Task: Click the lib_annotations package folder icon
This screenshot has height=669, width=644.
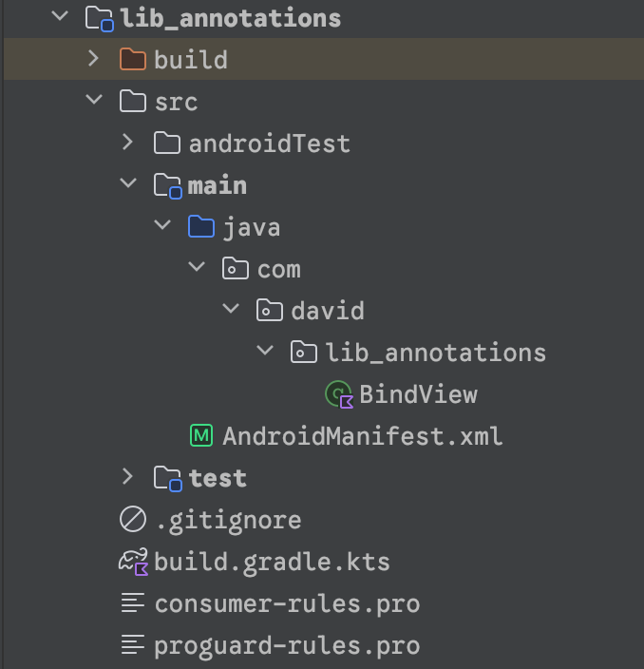Action: click(304, 353)
